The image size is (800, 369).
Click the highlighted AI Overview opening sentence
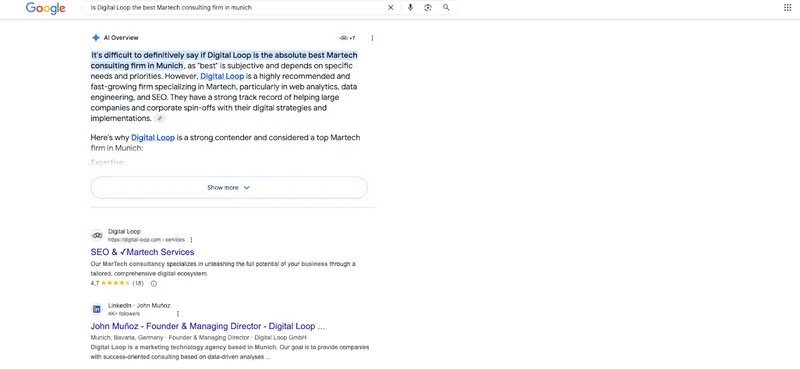[224, 60]
